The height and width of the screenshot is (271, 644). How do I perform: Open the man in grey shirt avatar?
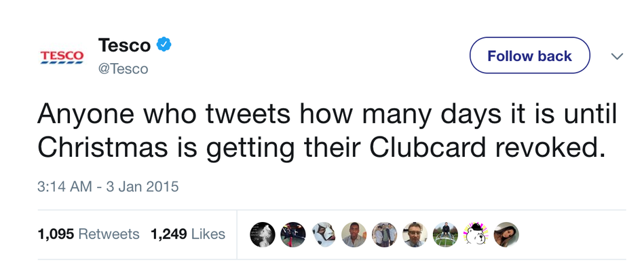pyautogui.click(x=354, y=235)
